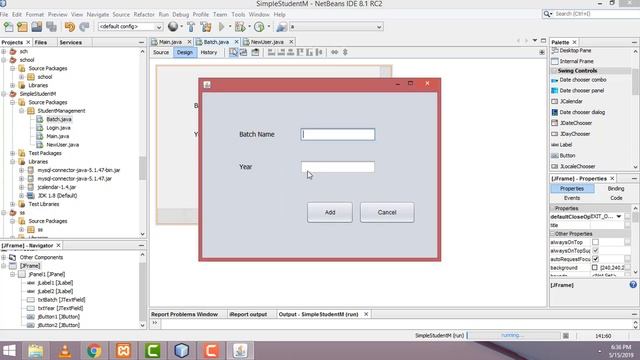The height and width of the screenshot is (360, 640).
Task: Expand the jcalendar-1.4.jar library node
Action: point(22,187)
